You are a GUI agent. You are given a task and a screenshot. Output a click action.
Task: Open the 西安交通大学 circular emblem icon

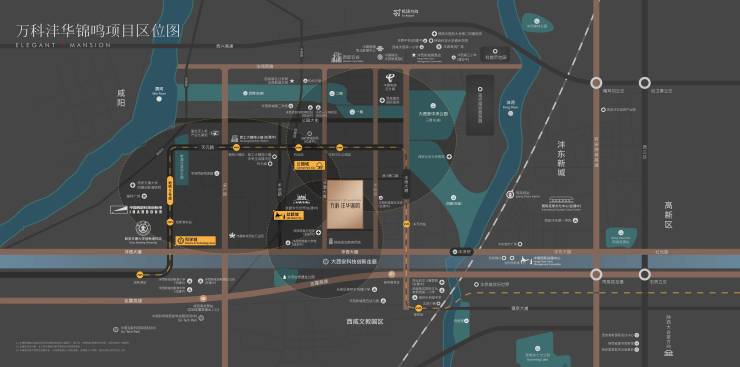tap(142, 228)
